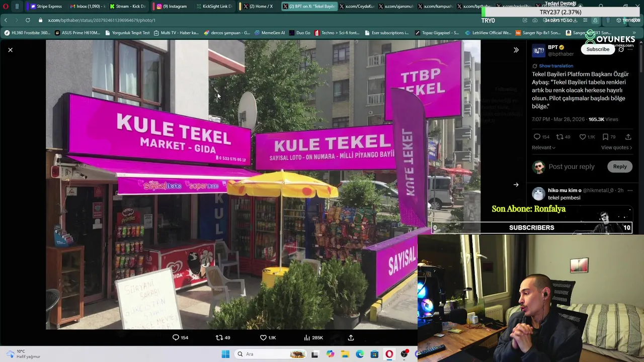Image resolution: width=644 pixels, height=362 pixels.
Task: Go to next photo with right arrow
Action: point(516,185)
